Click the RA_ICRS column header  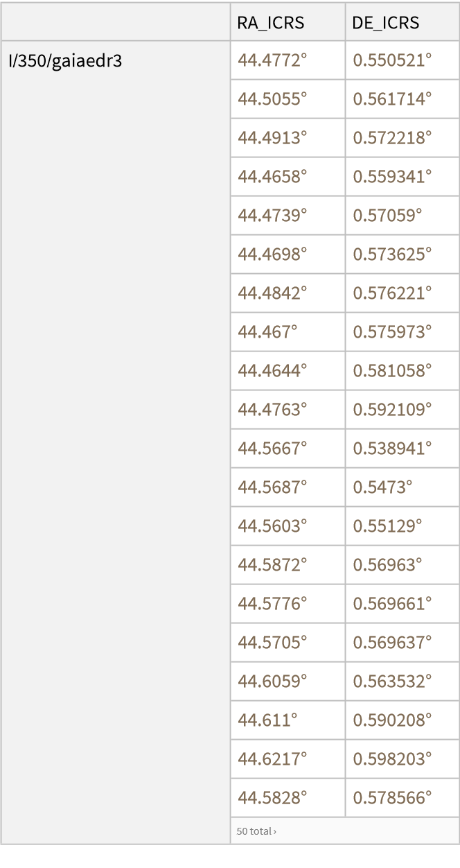[x=270, y=23]
